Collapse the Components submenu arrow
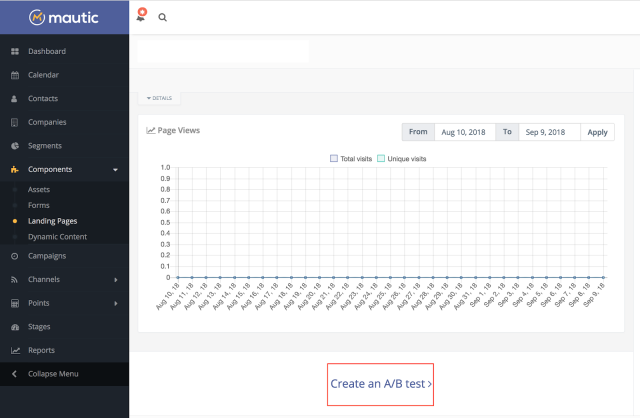 point(116,169)
